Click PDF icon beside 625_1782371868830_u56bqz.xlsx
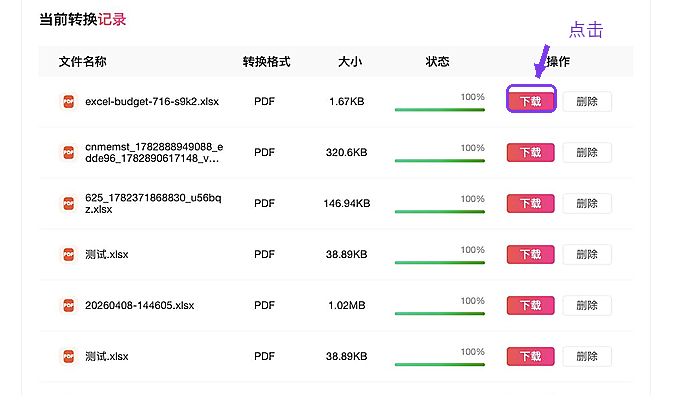This screenshot has height=395, width=700. coord(68,203)
